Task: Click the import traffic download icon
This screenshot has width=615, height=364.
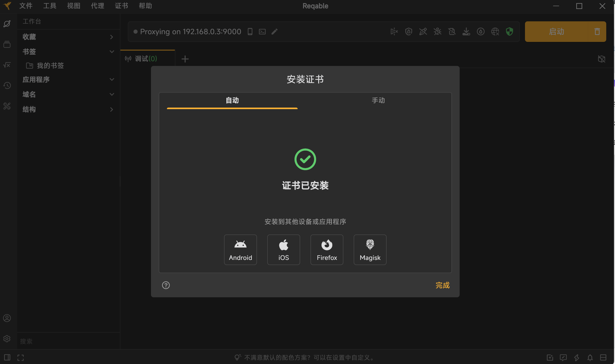Action: point(466,31)
